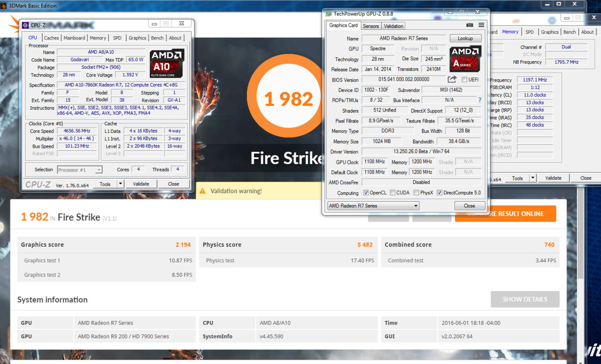Open the SPD tab in right CPU-Z window
Image resolution: width=601 pixels, height=364 pixels.
point(530,32)
